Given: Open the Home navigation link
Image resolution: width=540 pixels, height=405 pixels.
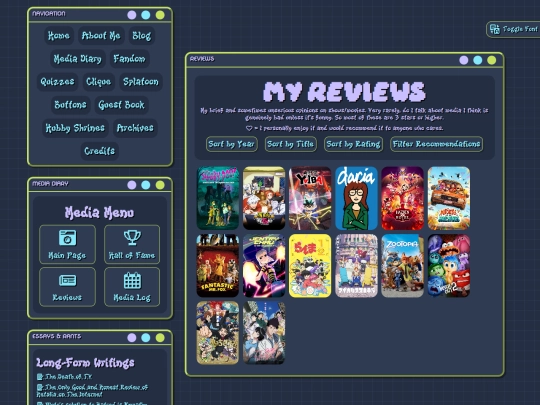Looking at the screenshot, I should 59,35.
